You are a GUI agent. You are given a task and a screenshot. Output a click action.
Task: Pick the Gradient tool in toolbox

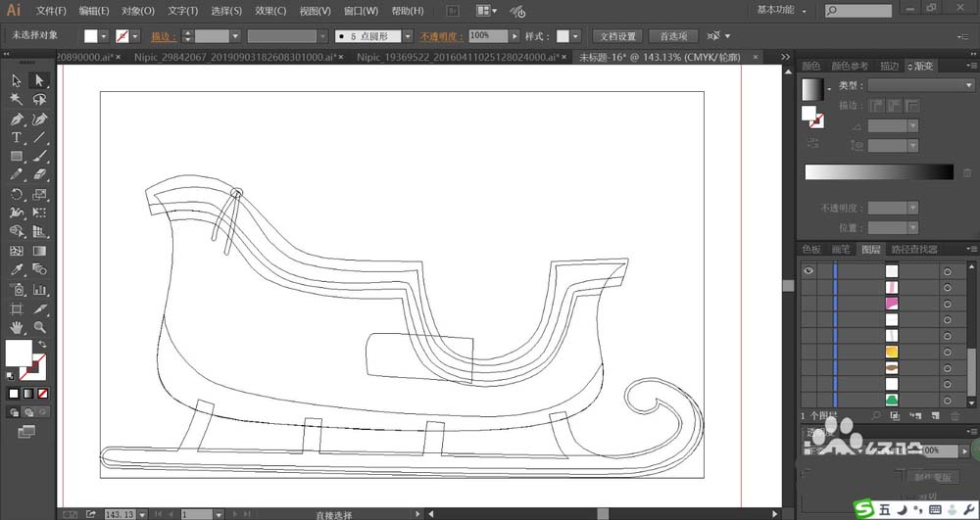pyautogui.click(x=39, y=251)
